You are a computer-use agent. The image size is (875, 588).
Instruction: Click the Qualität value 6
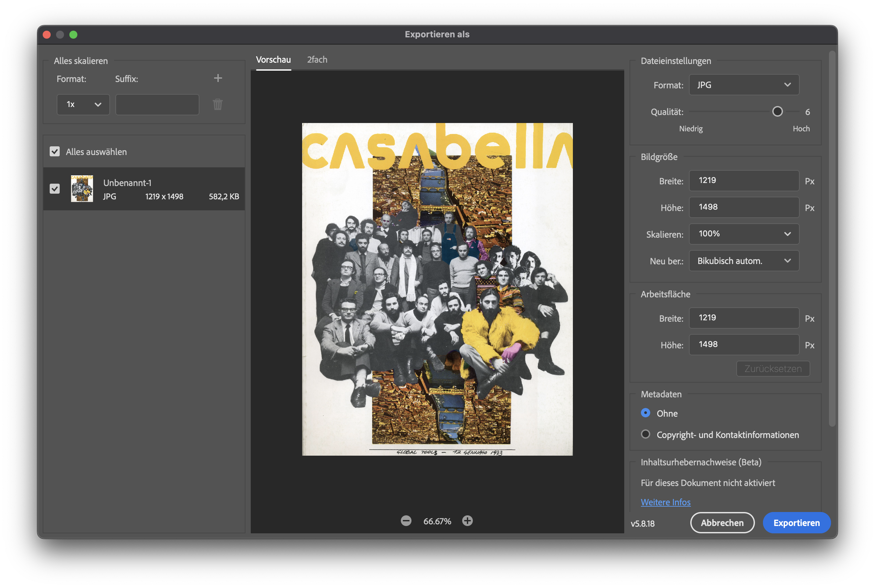[808, 112]
